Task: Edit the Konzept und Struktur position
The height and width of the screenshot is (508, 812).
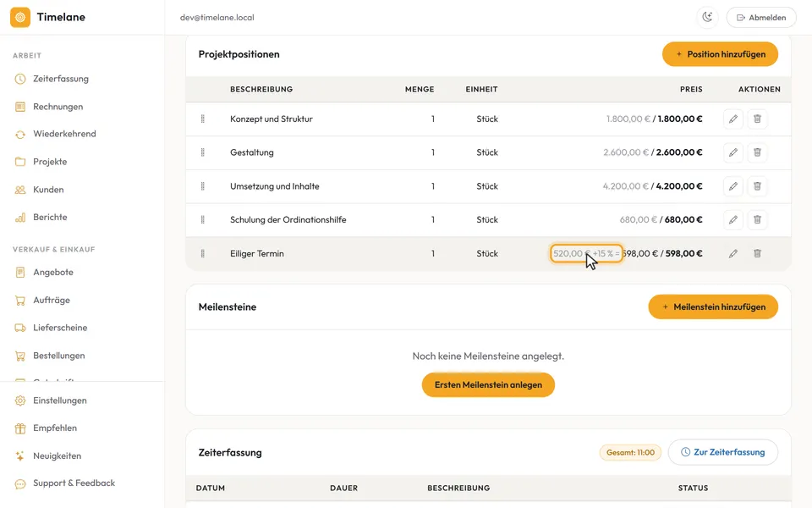Action: [x=732, y=119]
